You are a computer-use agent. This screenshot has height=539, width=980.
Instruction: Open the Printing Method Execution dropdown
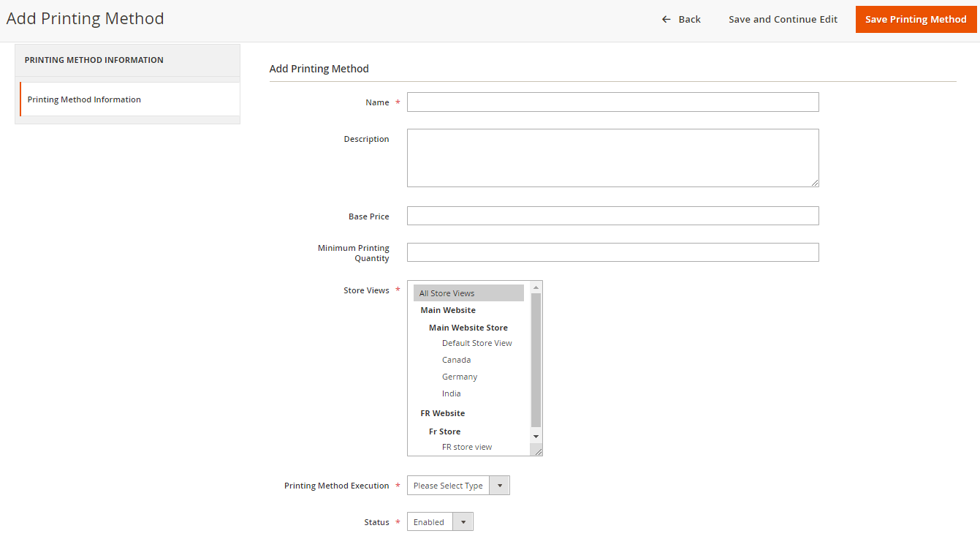coord(457,486)
